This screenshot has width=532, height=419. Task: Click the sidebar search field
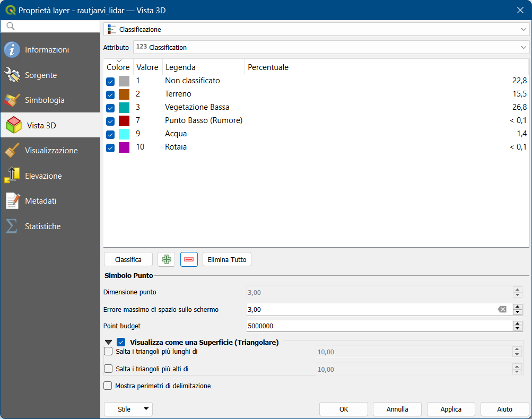[x=50, y=26]
